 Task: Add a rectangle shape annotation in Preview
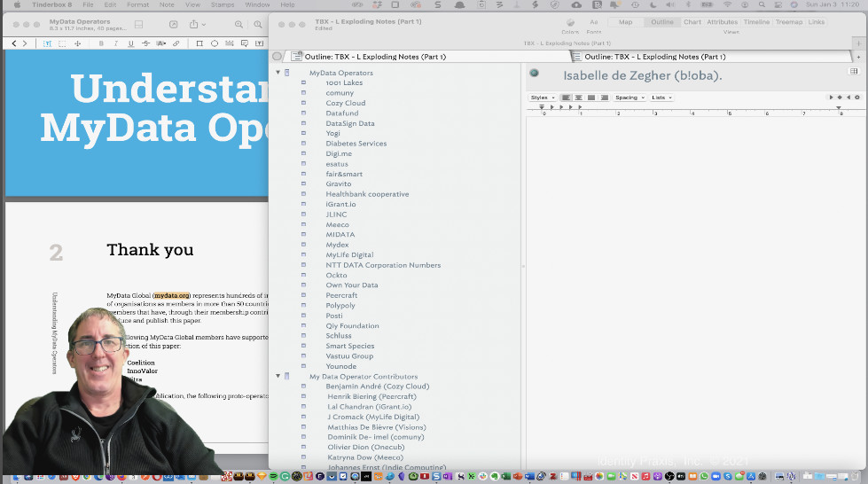tap(199, 43)
